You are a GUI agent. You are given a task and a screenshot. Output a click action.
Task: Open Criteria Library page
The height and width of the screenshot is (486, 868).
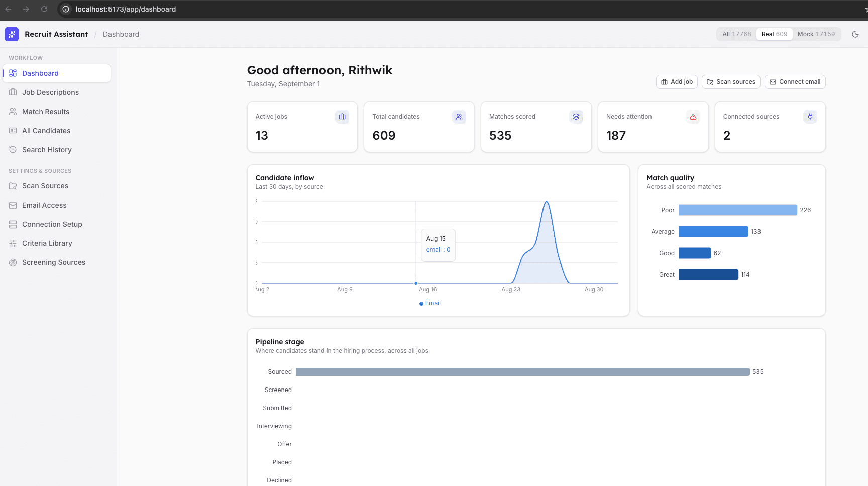(x=57, y=243)
